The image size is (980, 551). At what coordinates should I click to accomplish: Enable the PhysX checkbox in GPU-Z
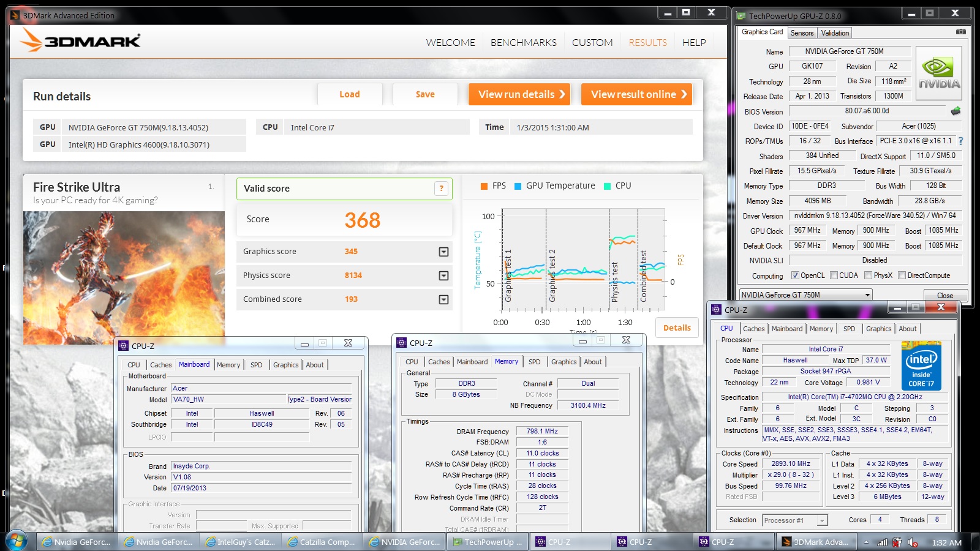[x=868, y=275]
